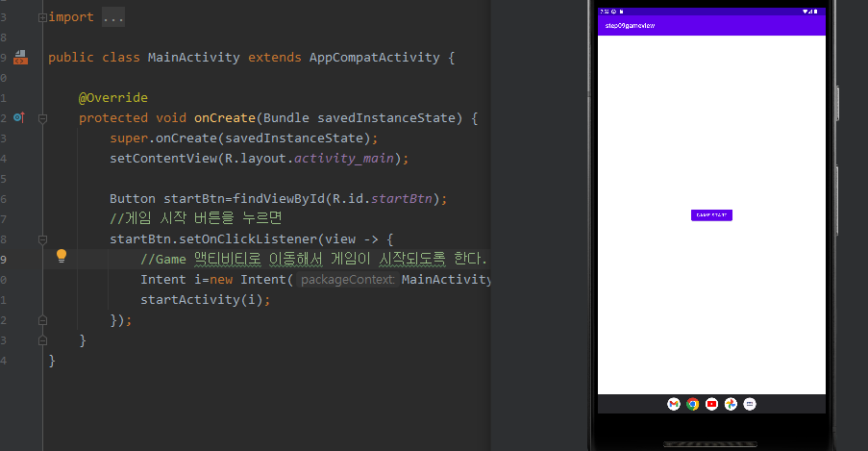Collapse the setOnClickListener lambda fold marker
This screenshot has height=451, width=868.
click(42, 239)
